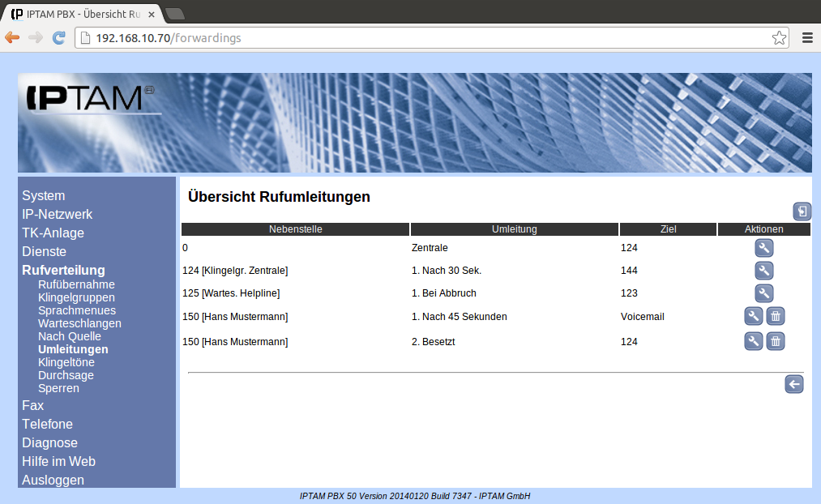Click the add new forwarding icon above table

(x=802, y=212)
